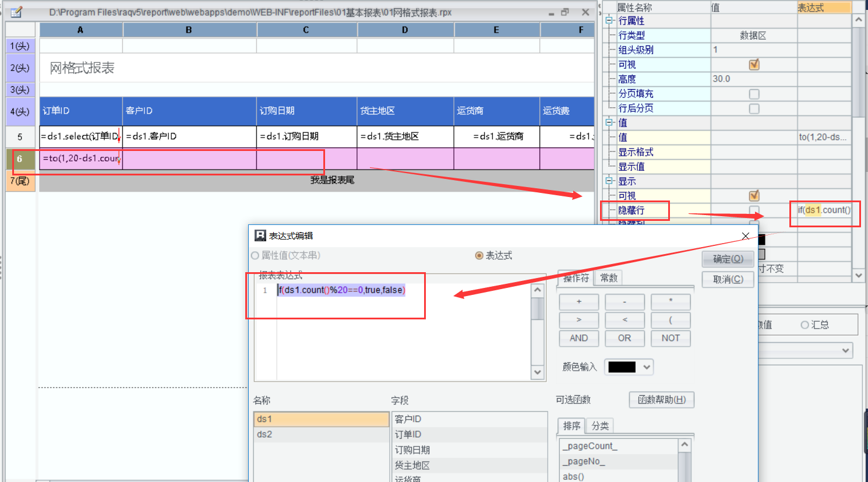Select the 属性值(文本串) radio button
The height and width of the screenshot is (482, 868).
tap(255, 256)
